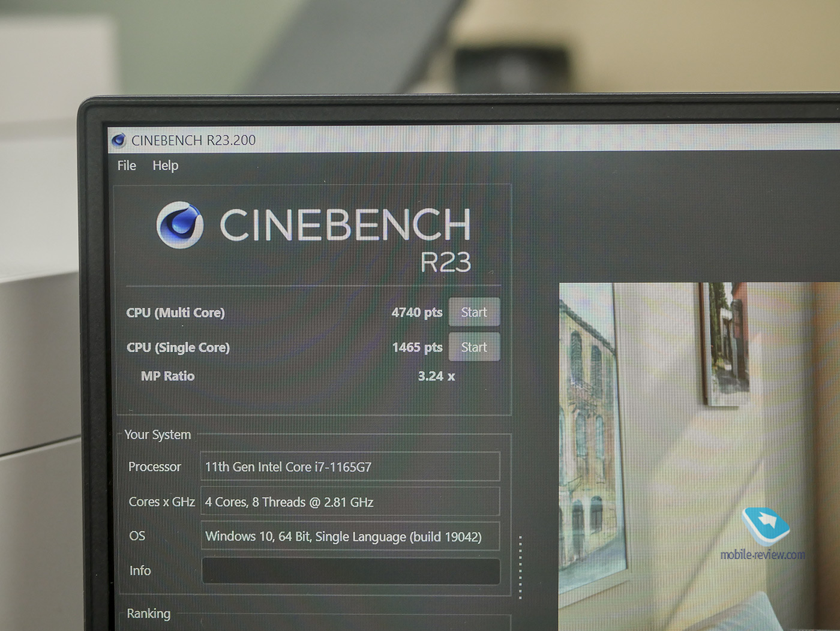This screenshot has width=840, height=631.
Task: Click the CPU (Multi Core) label
Action: tap(175, 313)
